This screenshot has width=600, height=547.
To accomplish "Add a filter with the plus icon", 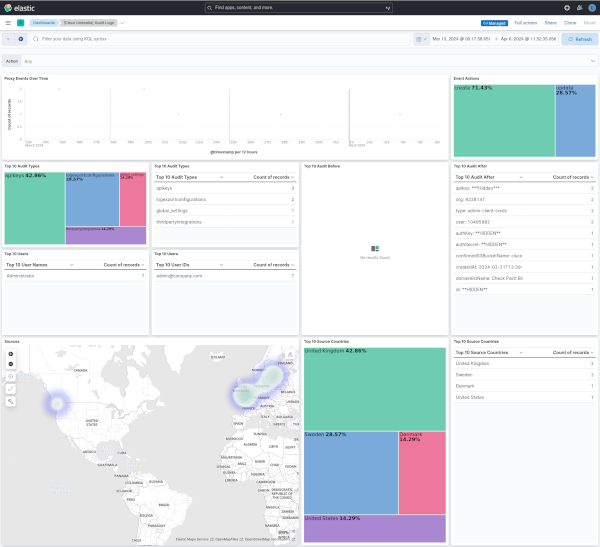I will point(21,39).
